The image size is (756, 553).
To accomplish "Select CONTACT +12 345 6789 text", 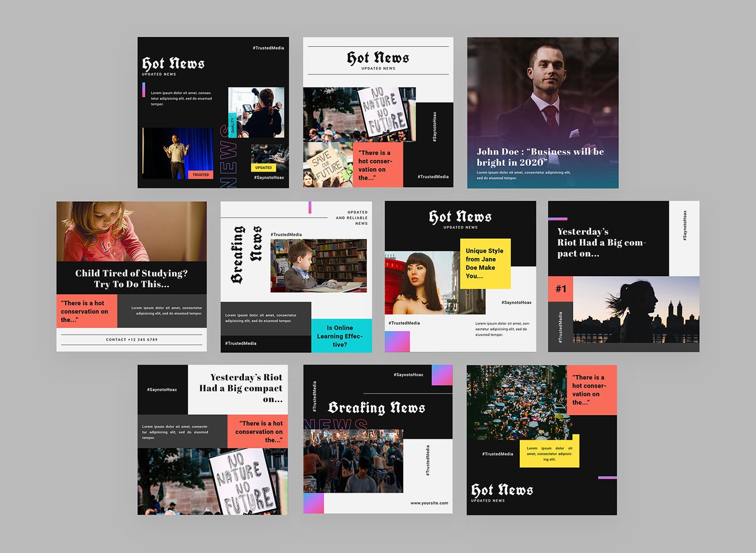I will 131,340.
